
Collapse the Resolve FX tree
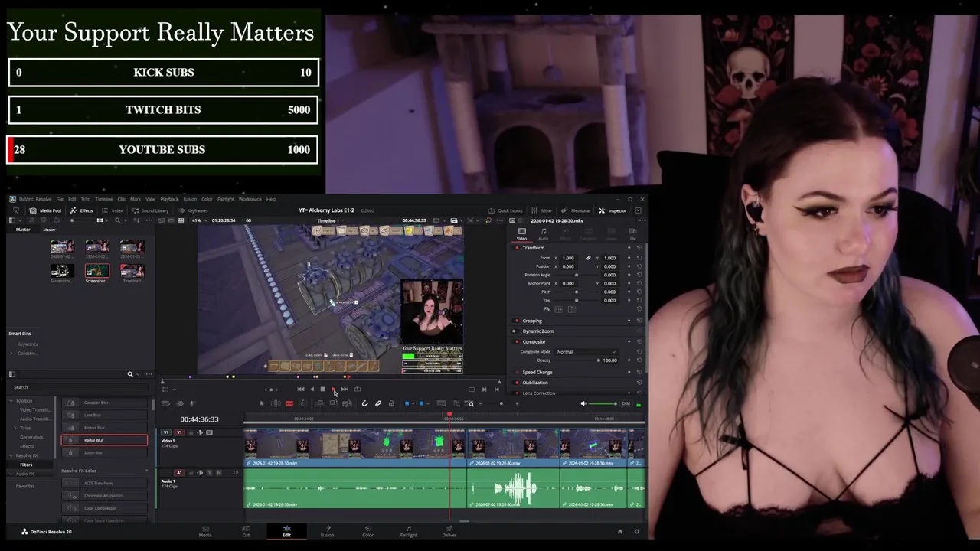point(11,455)
